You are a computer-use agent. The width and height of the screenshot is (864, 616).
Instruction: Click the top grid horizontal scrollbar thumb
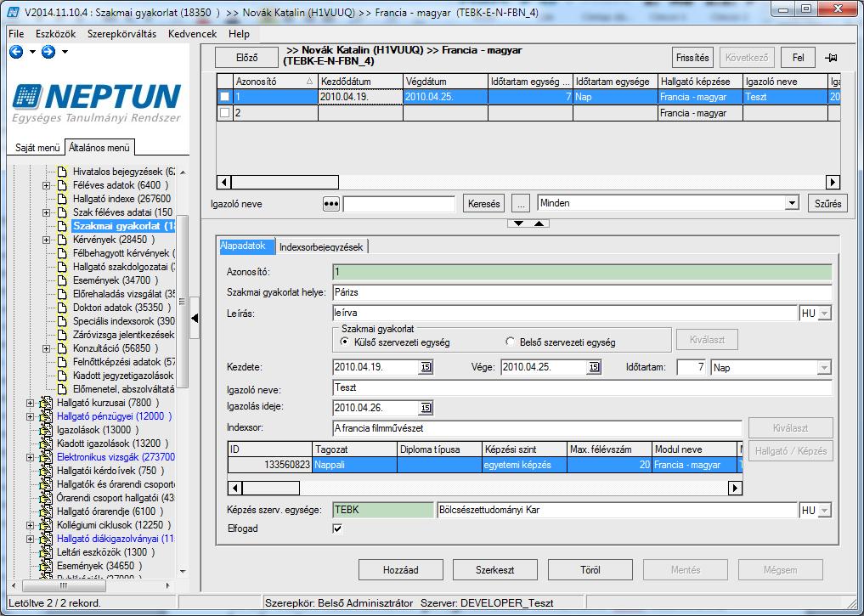(x=285, y=182)
